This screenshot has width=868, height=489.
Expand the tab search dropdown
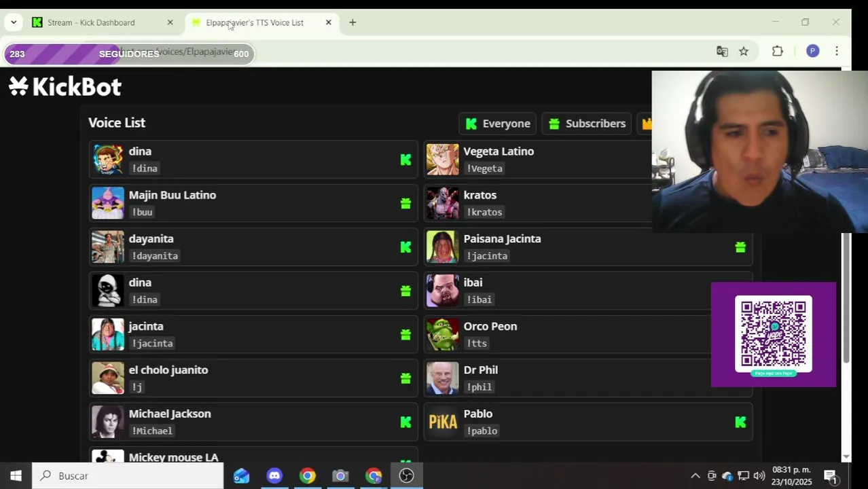14,22
